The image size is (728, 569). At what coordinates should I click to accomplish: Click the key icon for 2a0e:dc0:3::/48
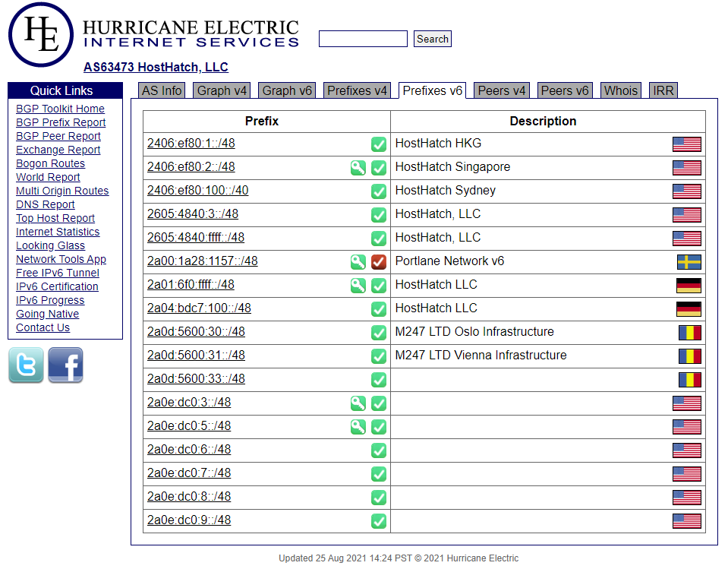[x=358, y=403]
